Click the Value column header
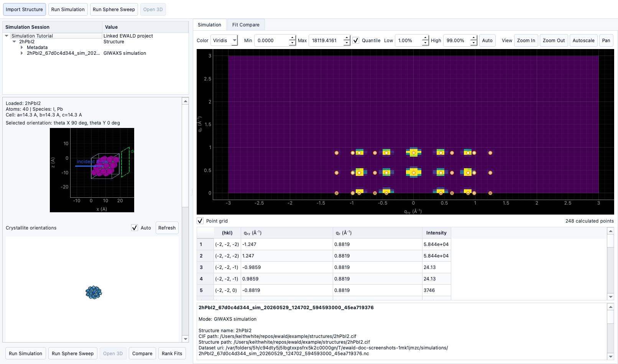 (x=145, y=27)
